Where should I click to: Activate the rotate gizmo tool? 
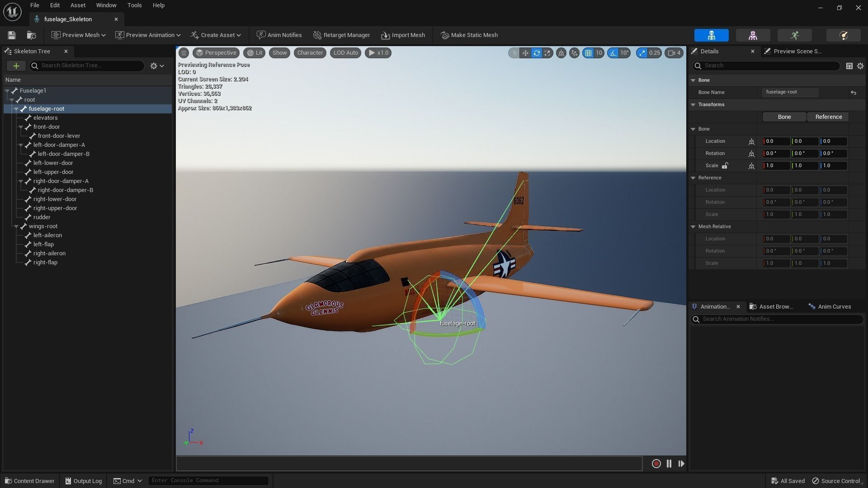pos(537,53)
